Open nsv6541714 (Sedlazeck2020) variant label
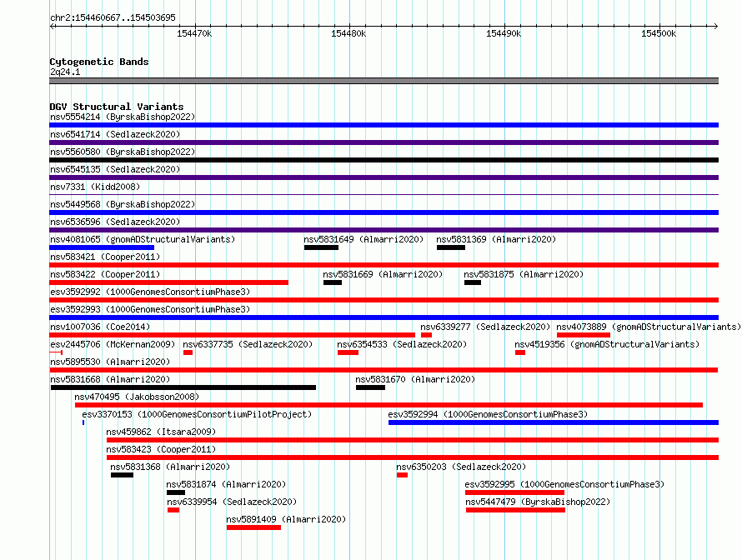742x560 pixels. (115, 134)
